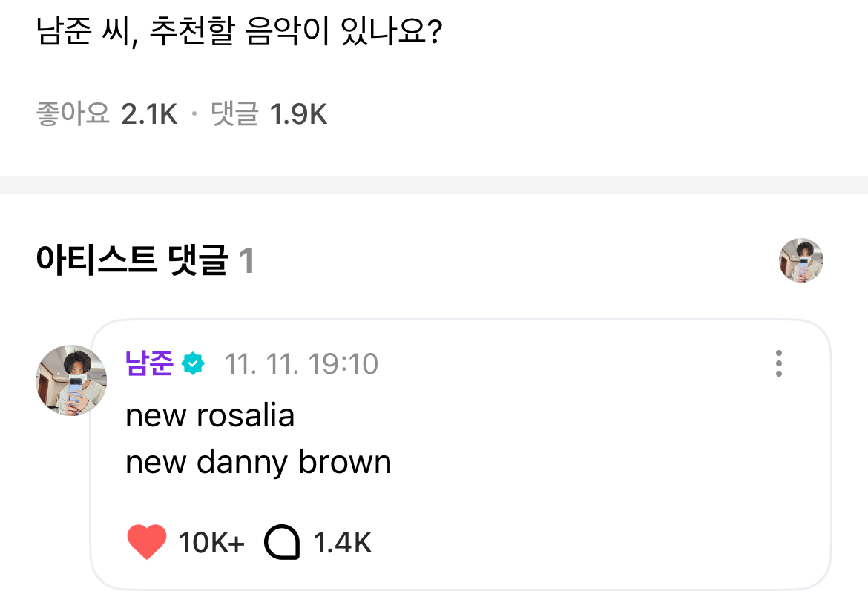Tap the 좋아요 label under the post

[73, 114]
